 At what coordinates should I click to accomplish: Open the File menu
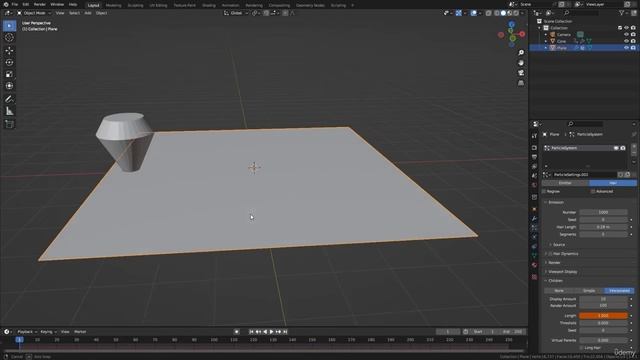[15, 4]
